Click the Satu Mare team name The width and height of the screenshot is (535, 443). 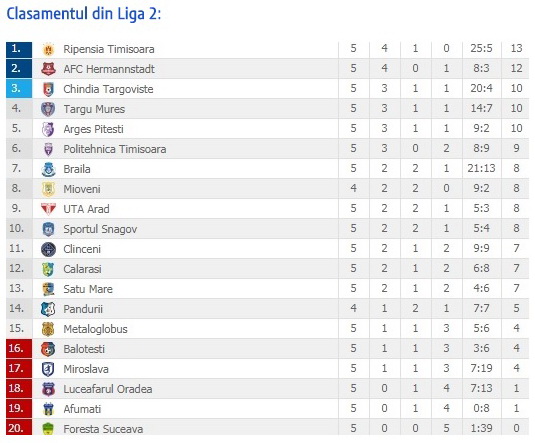(88, 289)
